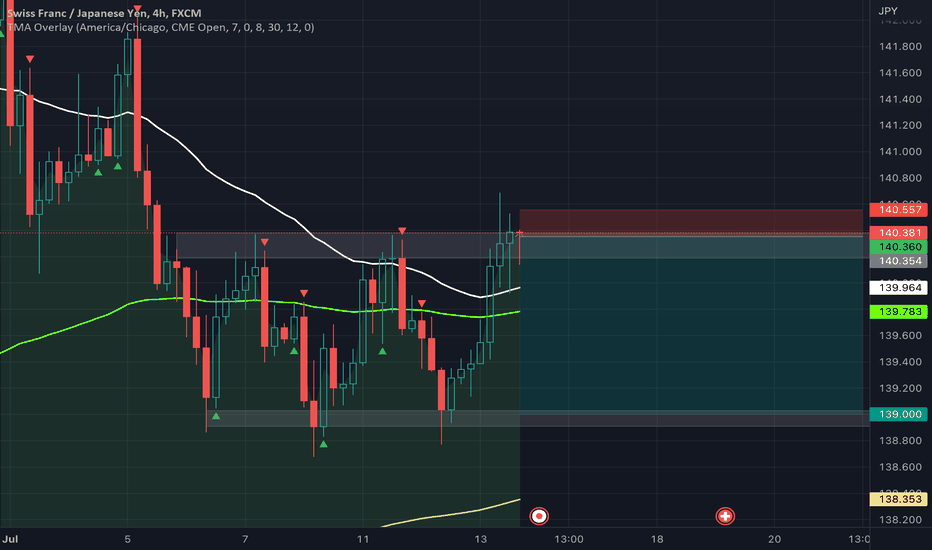Select the teal profit zone of short position
This screenshot has height=550, width=932.
click(x=691, y=325)
